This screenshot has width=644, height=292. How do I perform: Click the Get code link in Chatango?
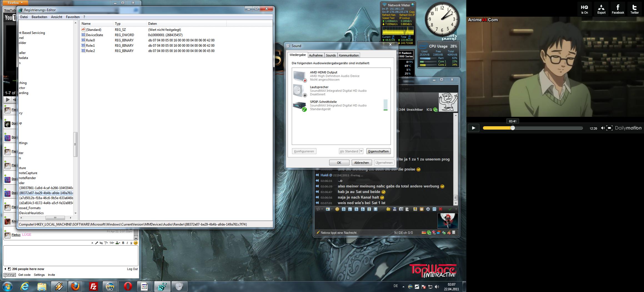pos(24,275)
